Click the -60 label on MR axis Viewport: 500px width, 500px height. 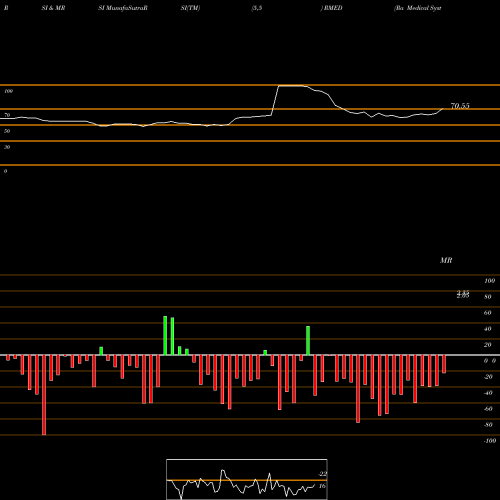click(x=488, y=409)
